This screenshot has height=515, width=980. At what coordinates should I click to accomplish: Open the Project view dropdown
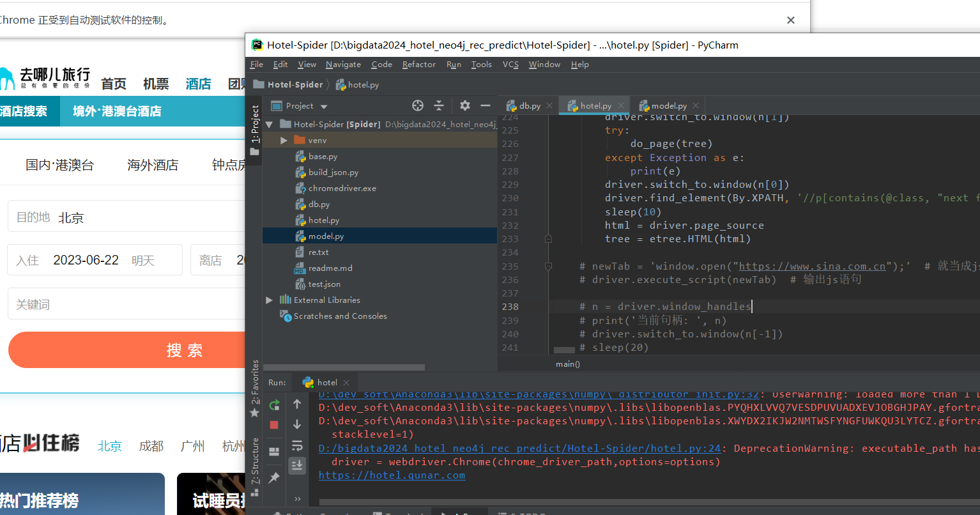pyautogui.click(x=300, y=106)
